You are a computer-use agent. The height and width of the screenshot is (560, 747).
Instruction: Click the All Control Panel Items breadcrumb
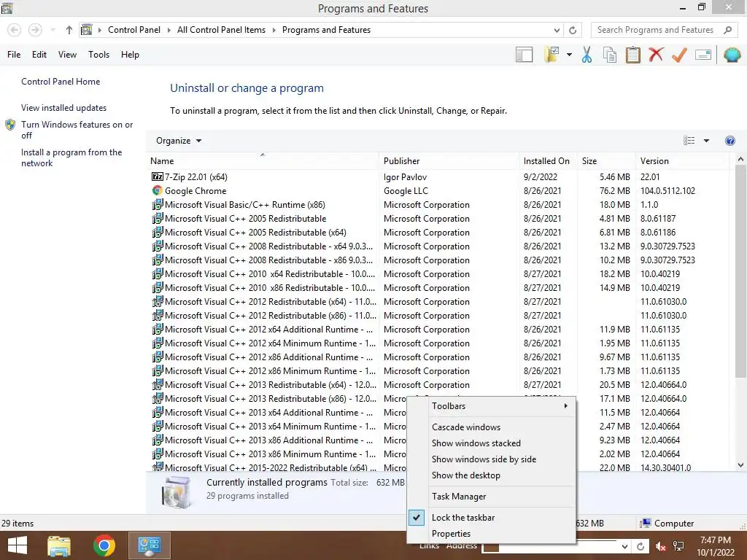(x=221, y=30)
